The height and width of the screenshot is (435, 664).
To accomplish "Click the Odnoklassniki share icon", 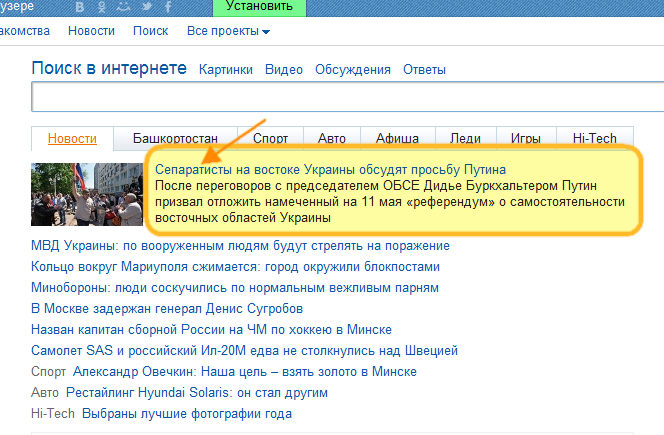I will click(x=101, y=7).
